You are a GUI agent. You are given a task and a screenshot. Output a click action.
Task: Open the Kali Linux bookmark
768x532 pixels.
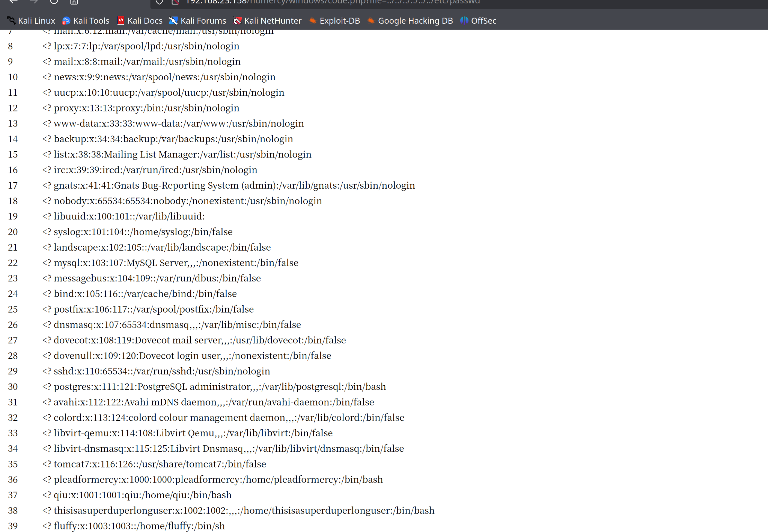(x=31, y=21)
